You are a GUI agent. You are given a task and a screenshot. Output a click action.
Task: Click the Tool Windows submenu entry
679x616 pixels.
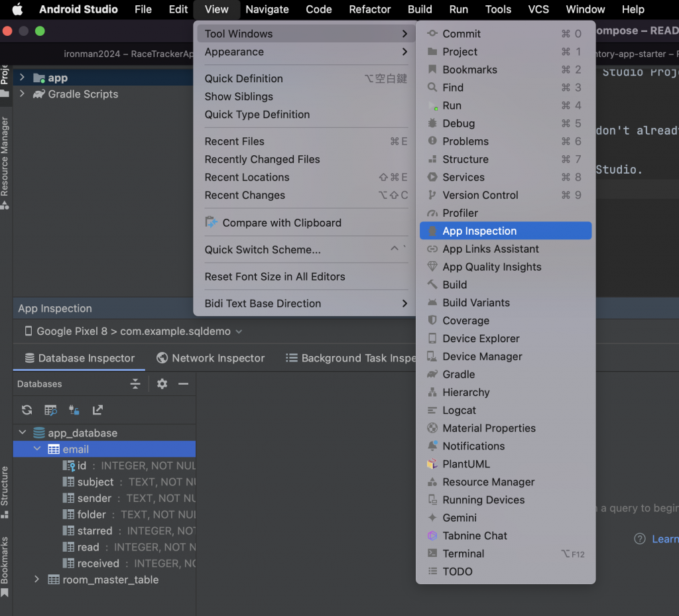(306, 33)
